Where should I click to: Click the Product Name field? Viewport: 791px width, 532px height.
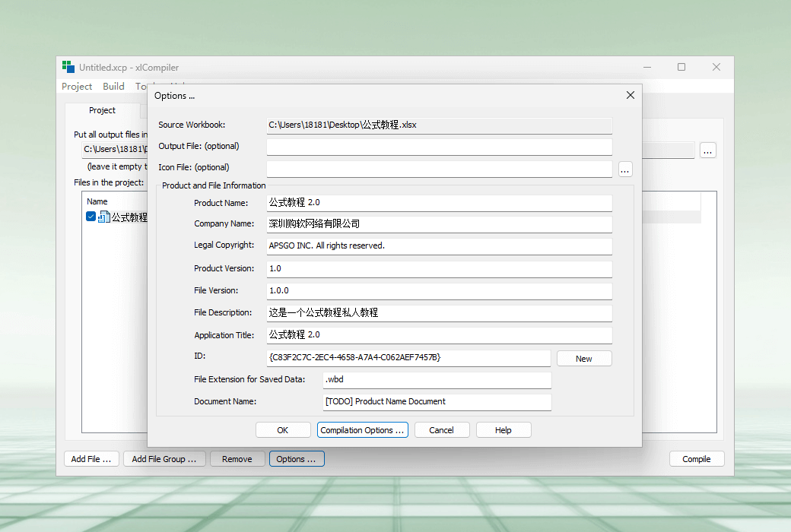tap(439, 203)
